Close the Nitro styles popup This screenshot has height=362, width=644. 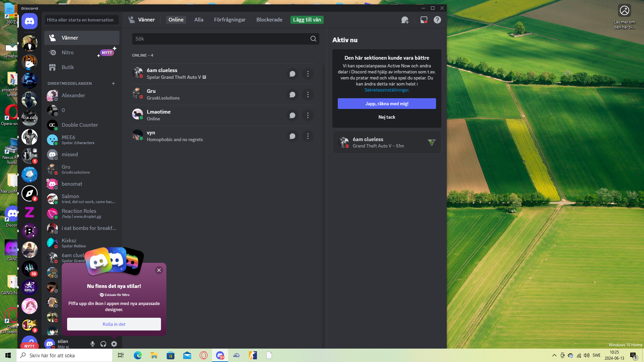pos(159,270)
